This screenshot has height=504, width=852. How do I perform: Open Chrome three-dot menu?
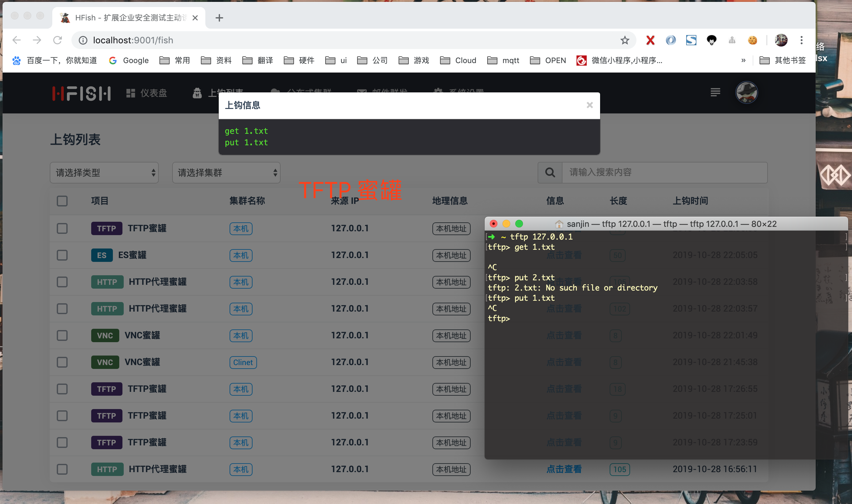click(801, 40)
